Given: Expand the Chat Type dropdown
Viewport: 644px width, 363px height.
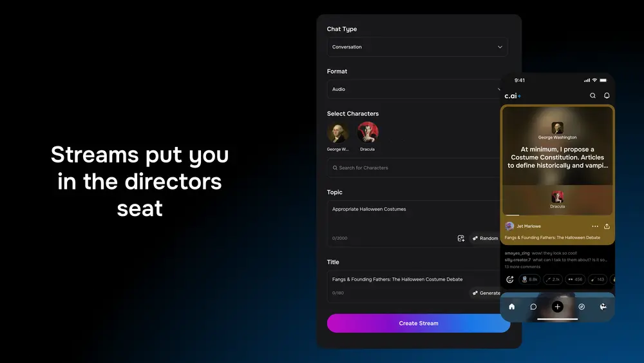Looking at the screenshot, I should [417, 47].
